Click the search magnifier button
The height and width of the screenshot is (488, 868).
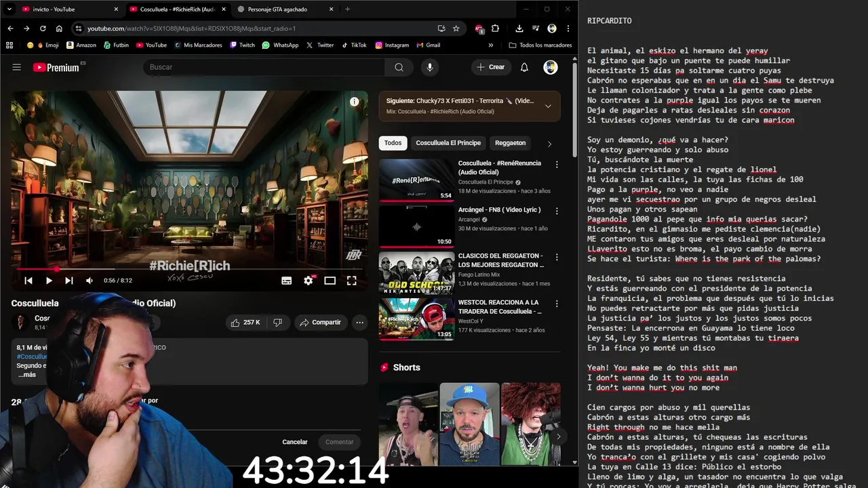tap(399, 67)
